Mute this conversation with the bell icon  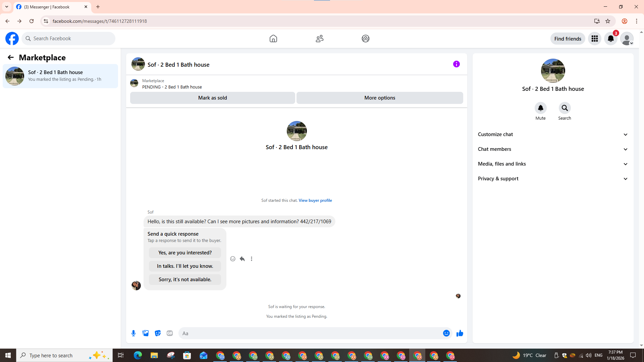tap(540, 108)
